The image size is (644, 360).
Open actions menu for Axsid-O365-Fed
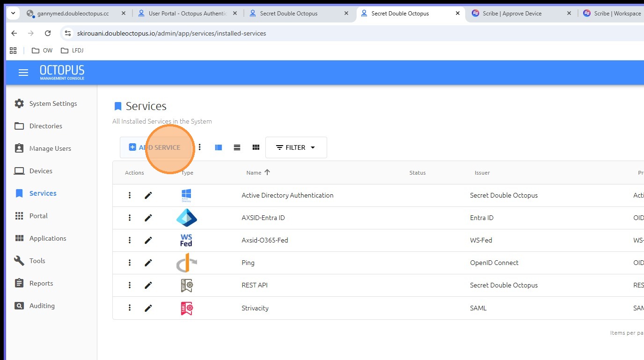[x=130, y=240]
